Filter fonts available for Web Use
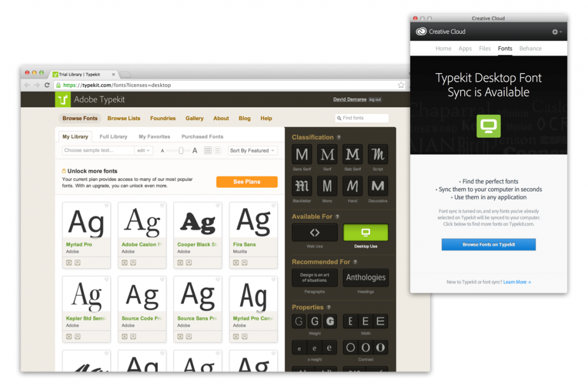This screenshot has height=386, width=588. [x=315, y=232]
